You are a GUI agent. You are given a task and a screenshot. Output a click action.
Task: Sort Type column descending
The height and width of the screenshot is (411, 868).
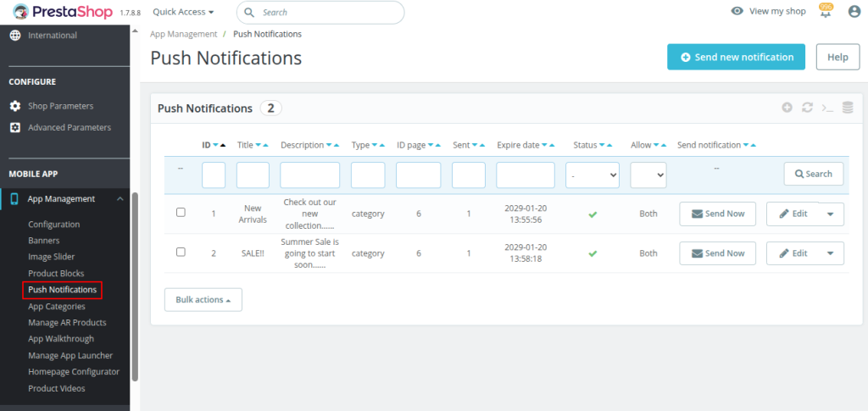pyautogui.click(x=374, y=146)
